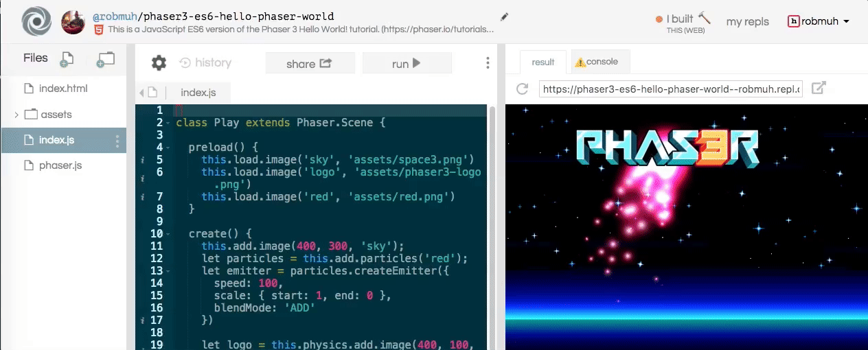
Task: Expand the assets folder chevron
Action: click(x=16, y=115)
